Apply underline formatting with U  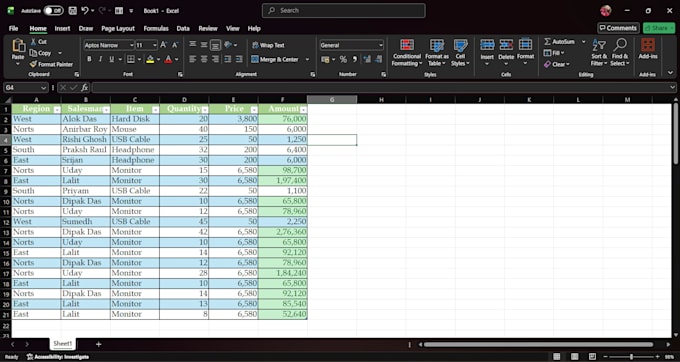coord(111,59)
